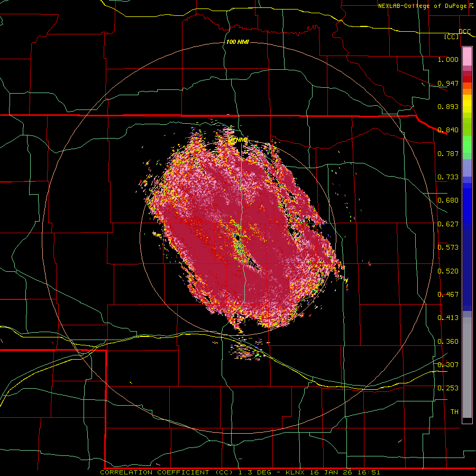Click the KLNX station identifier in caption
Screen dimensions: 476x476
coord(296,472)
